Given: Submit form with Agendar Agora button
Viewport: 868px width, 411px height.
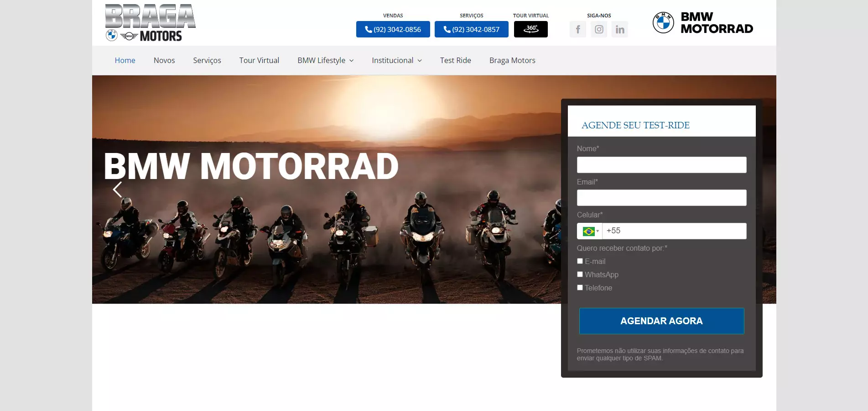Looking at the screenshot, I should click(661, 321).
